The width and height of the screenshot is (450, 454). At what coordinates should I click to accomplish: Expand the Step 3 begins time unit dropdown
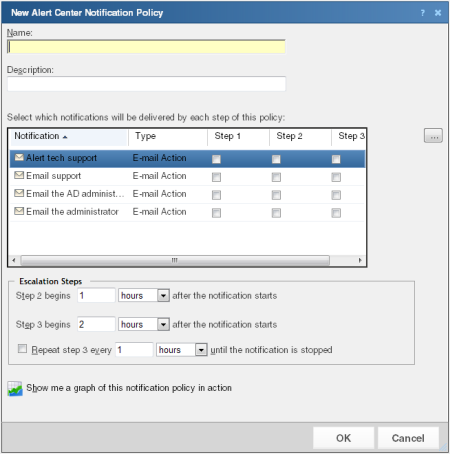pos(163,324)
